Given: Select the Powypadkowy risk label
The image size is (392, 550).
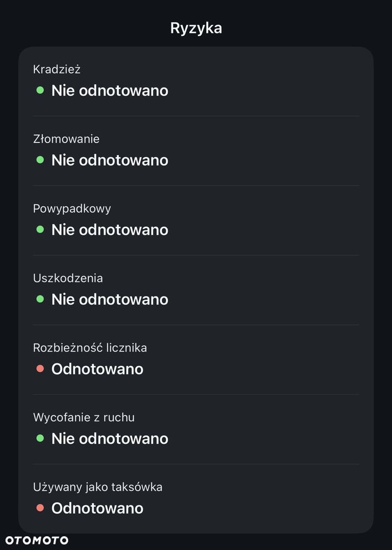Looking at the screenshot, I should tap(72, 208).
